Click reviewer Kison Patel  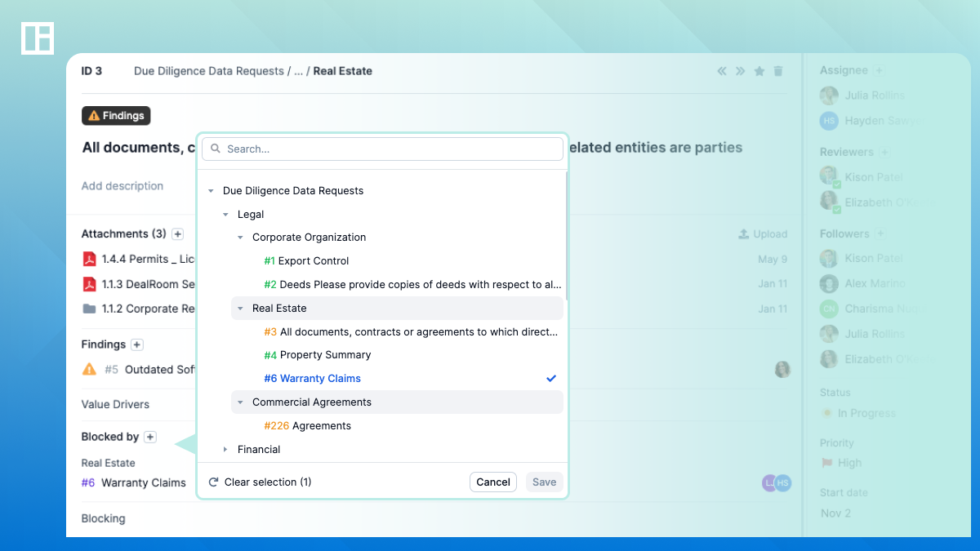862,177
